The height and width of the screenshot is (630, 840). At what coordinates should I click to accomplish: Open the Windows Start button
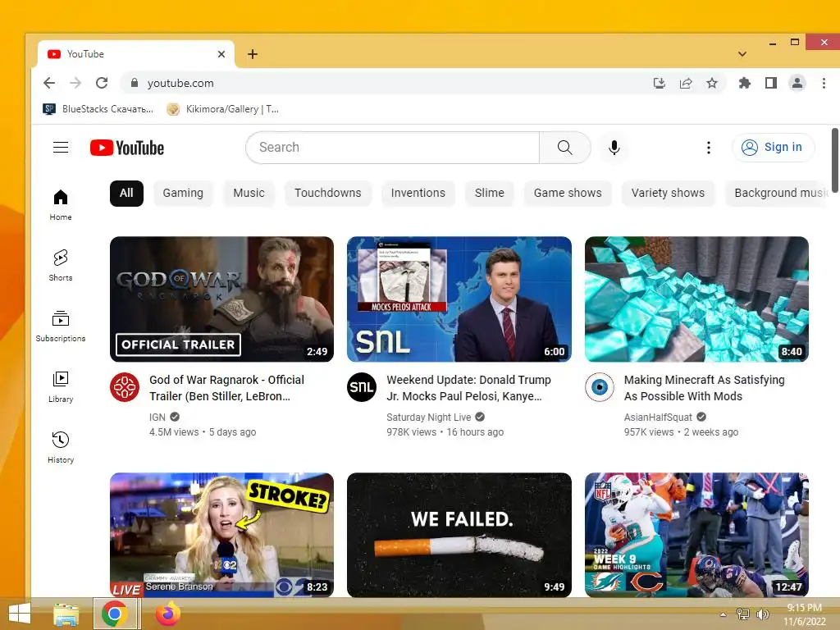20,614
